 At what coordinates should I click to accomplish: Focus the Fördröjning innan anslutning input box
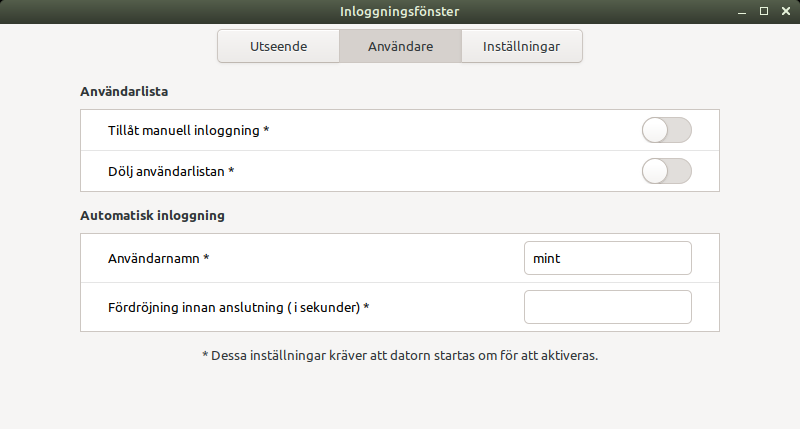[x=608, y=307]
